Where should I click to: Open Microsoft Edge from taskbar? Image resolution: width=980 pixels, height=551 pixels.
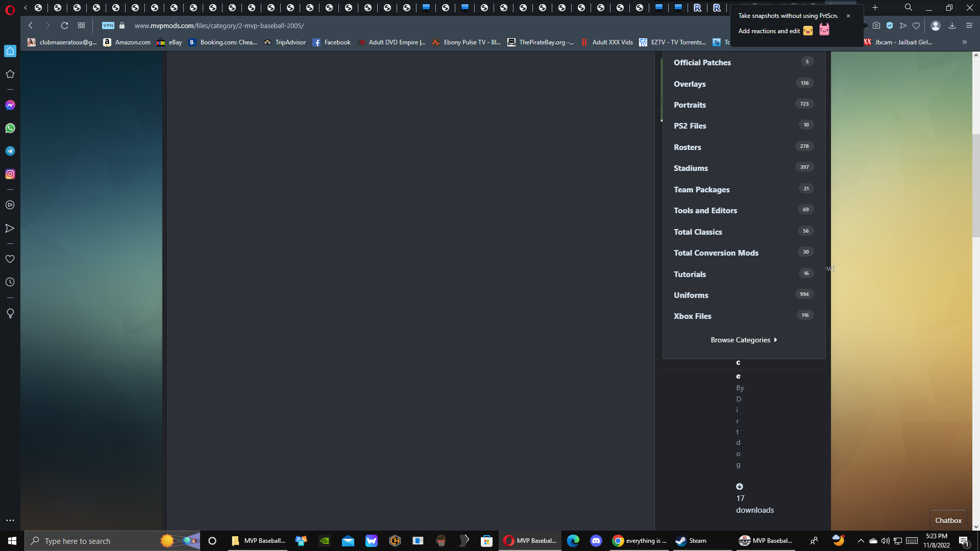(573, 541)
